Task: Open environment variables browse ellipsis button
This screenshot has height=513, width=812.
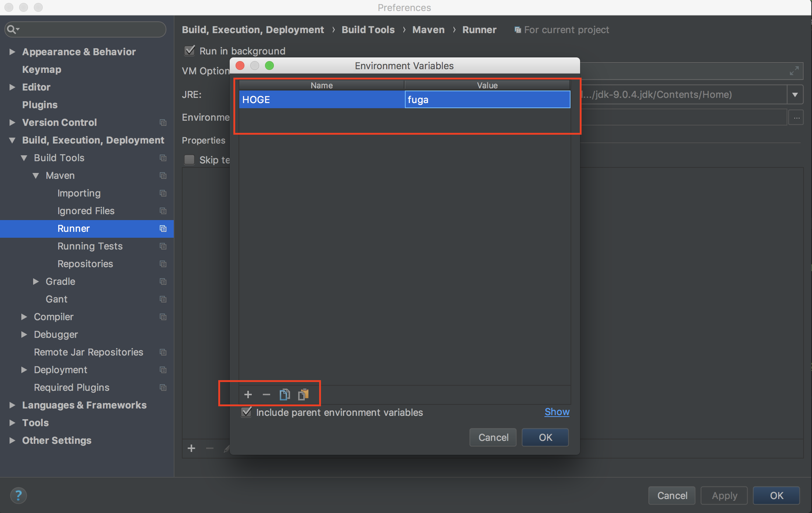Action: [796, 118]
